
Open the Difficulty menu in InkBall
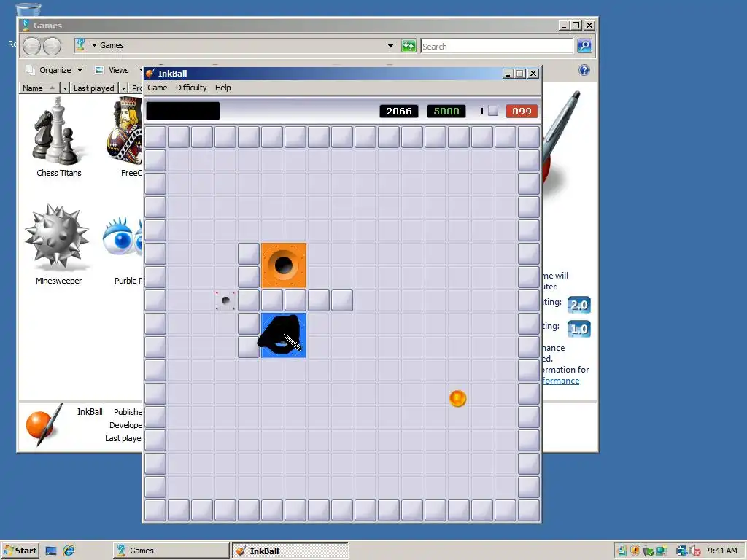coord(191,87)
